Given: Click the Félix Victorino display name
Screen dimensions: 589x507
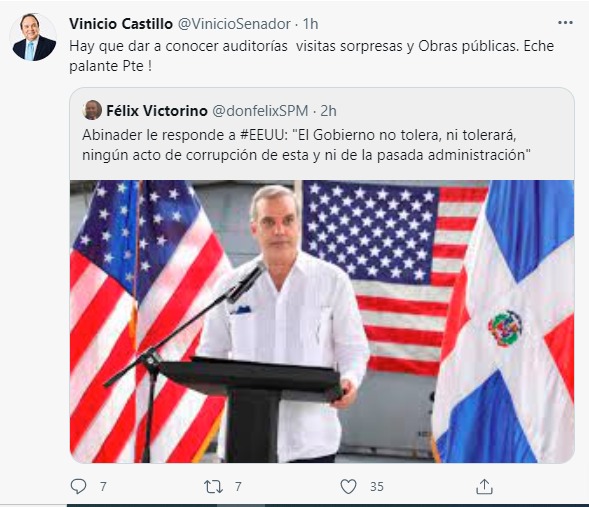Looking at the screenshot, I should coord(157,111).
